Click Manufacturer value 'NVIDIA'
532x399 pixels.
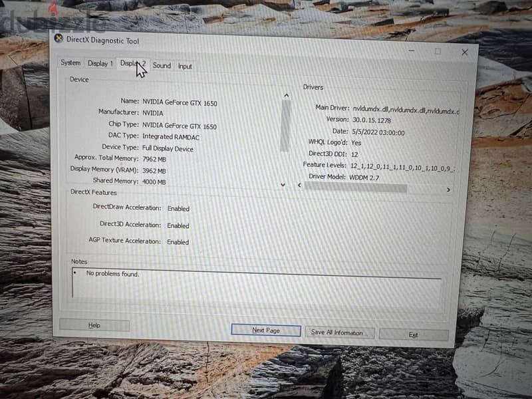click(153, 113)
